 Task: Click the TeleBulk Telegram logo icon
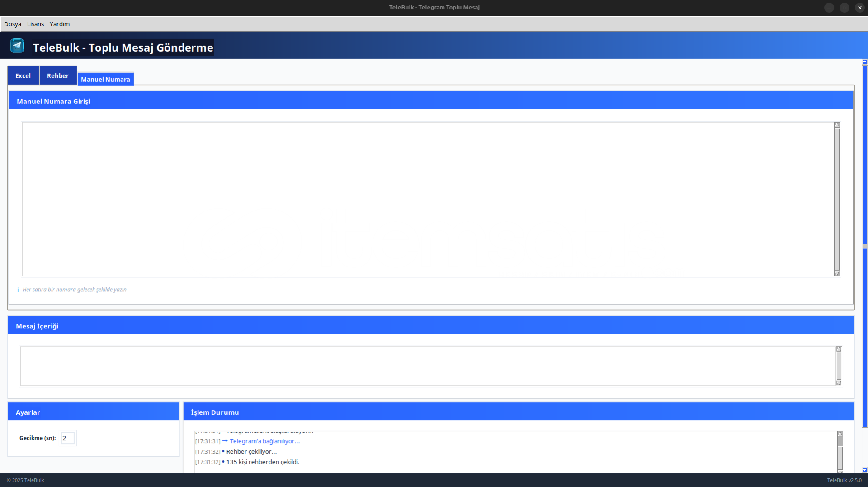coord(17,46)
